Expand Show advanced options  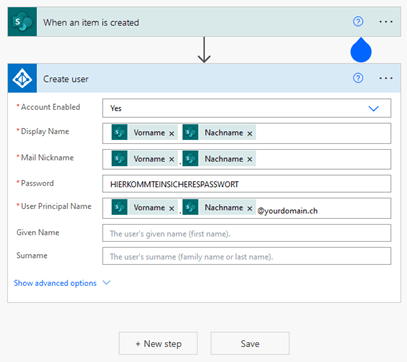(62, 283)
